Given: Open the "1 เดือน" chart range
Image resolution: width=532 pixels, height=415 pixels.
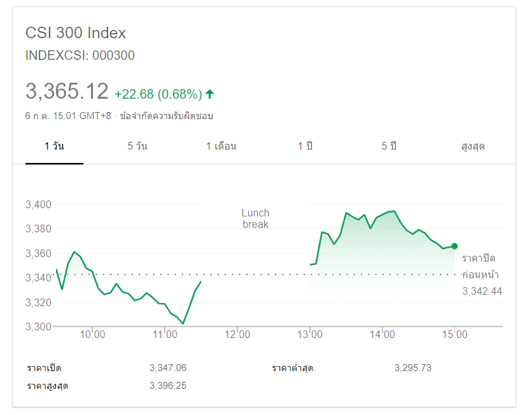Looking at the screenshot, I should (221, 146).
